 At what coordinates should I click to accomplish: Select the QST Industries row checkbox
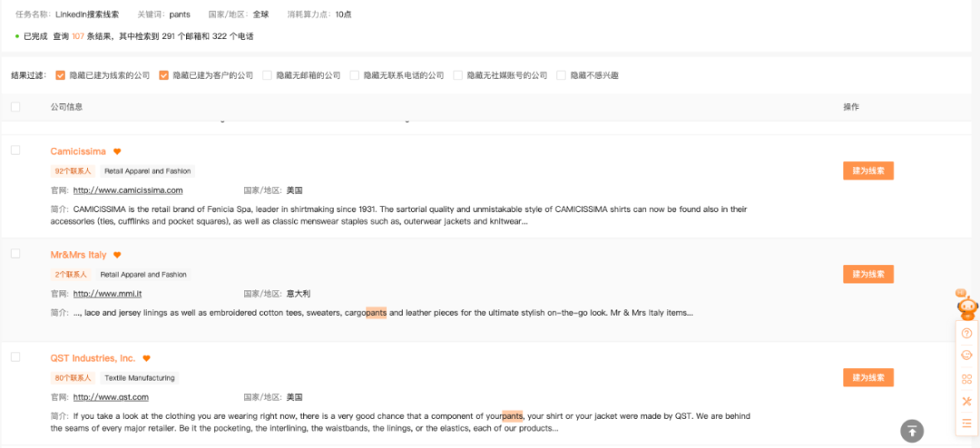pos(15,356)
